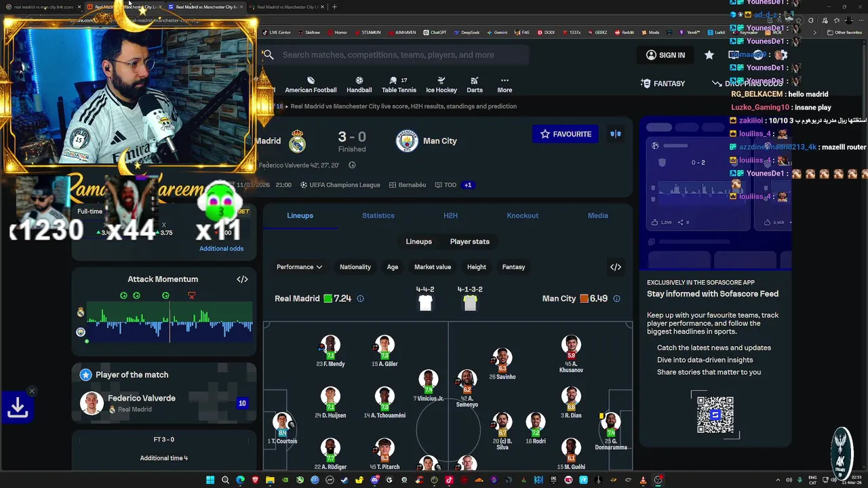
Task: Click the download arrow icon overlay
Action: click(x=18, y=407)
